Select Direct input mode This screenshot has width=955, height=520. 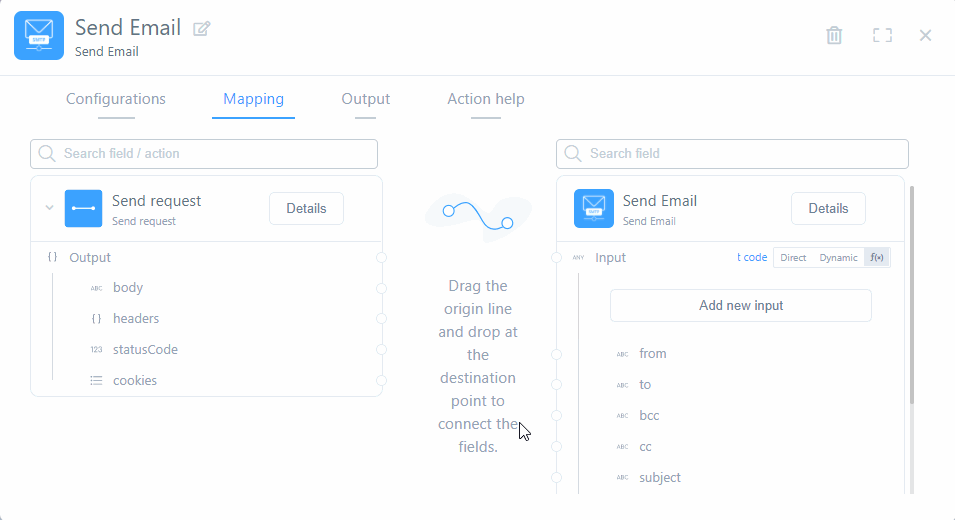(793, 258)
